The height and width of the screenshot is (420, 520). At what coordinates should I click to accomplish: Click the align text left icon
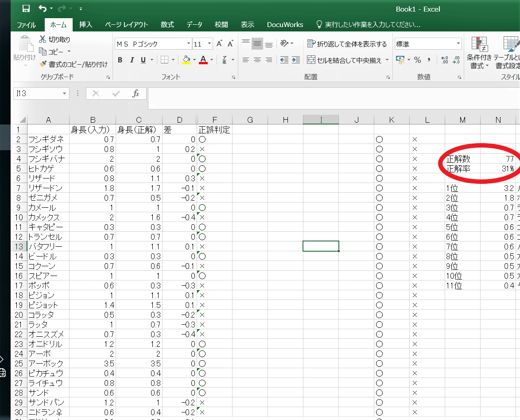coord(246,60)
